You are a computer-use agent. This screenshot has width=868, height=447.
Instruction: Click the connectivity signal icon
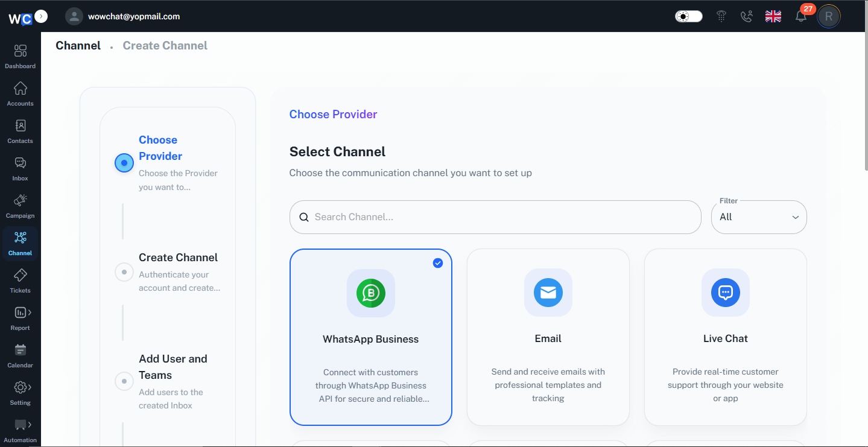click(x=721, y=16)
